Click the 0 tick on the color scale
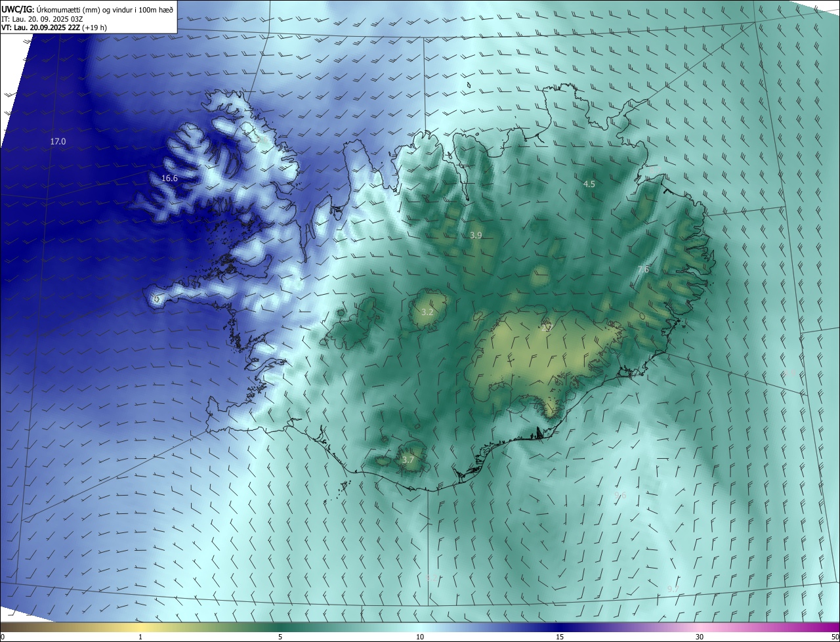Image resolution: width=840 pixels, height=642 pixels. pyautogui.click(x=3, y=637)
